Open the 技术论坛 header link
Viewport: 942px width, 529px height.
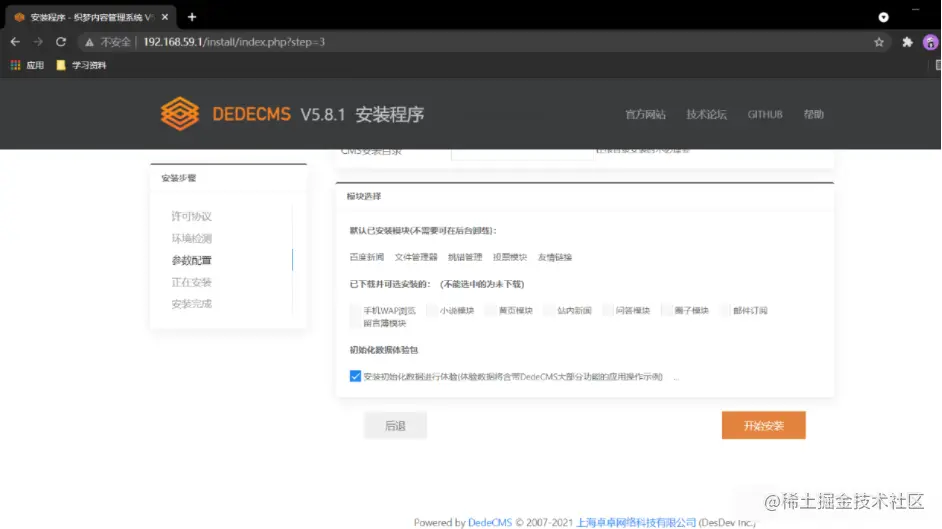pos(706,114)
